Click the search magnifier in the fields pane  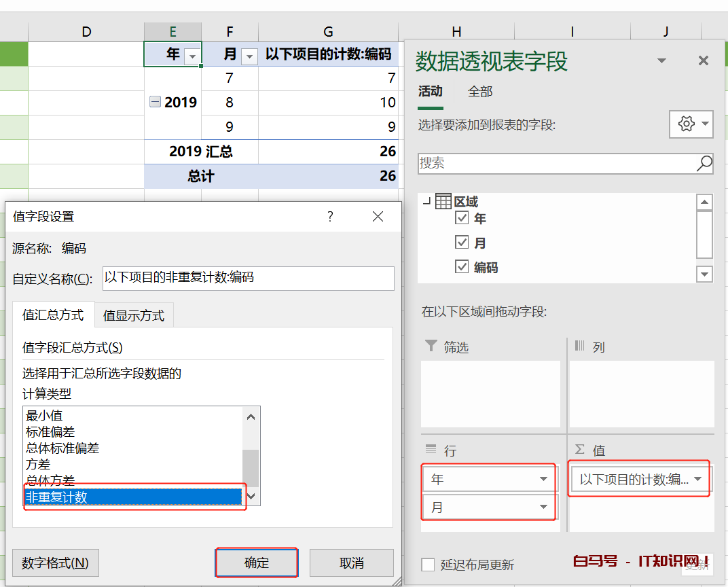click(x=704, y=164)
